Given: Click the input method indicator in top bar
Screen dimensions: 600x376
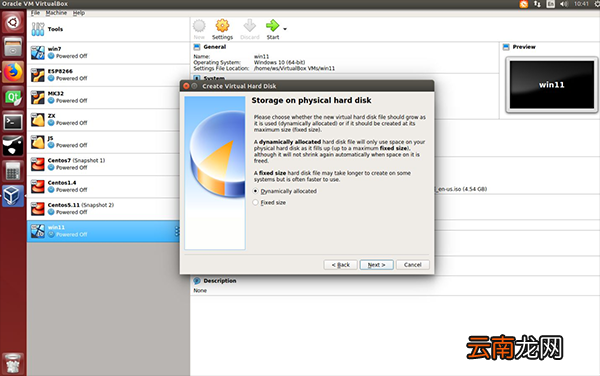Looking at the screenshot, I should [x=551, y=4].
